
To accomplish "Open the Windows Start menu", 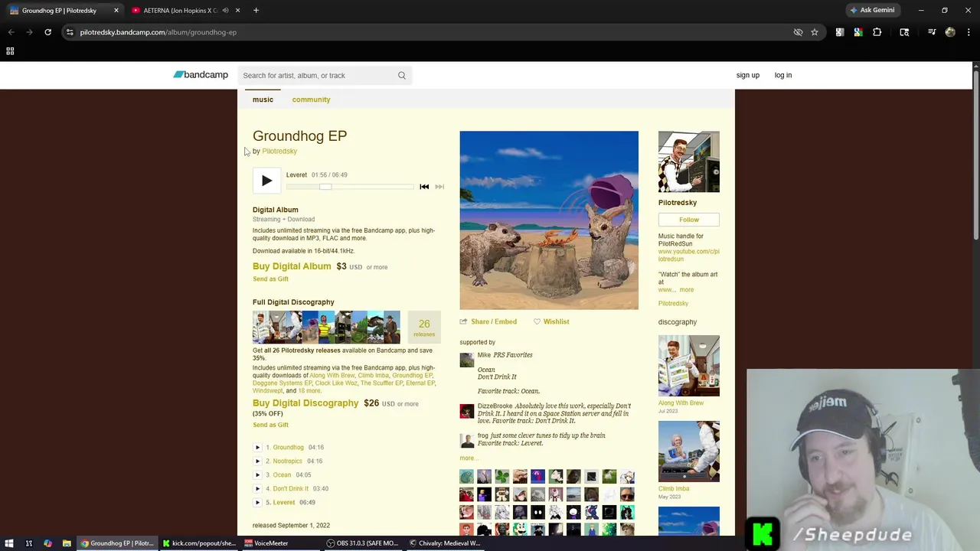I will click(9, 543).
